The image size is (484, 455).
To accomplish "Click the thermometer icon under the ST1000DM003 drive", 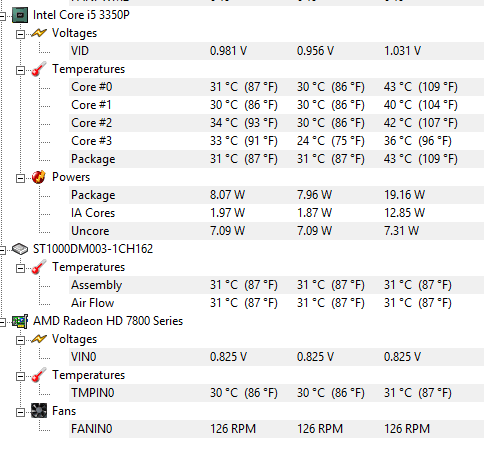I will [x=39, y=267].
